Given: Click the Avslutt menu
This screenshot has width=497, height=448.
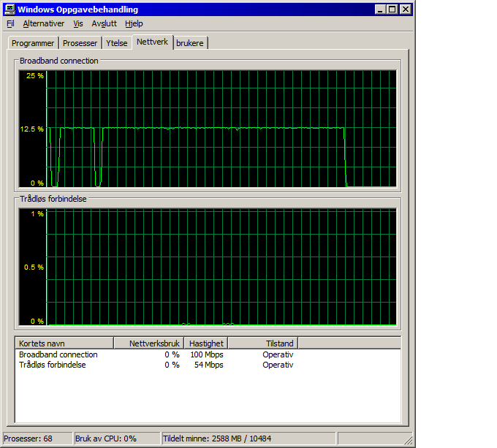Looking at the screenshot, I should 104,24.
